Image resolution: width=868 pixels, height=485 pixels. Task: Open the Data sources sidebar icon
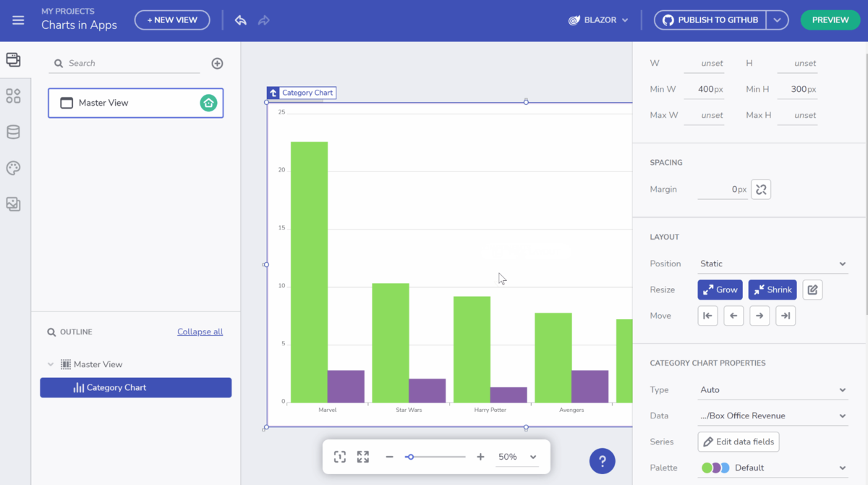[13, 132]
